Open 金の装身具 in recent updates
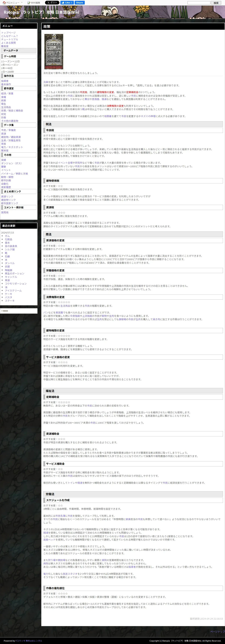 coord(11,246)
